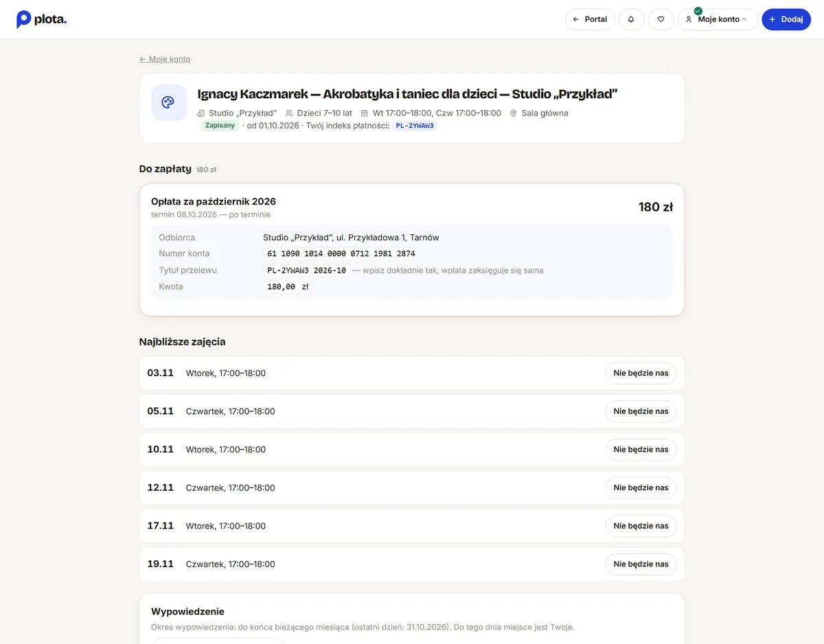Click the Wypowiedzenie section heading
The image size is (824, 644).
click(187, 612)
